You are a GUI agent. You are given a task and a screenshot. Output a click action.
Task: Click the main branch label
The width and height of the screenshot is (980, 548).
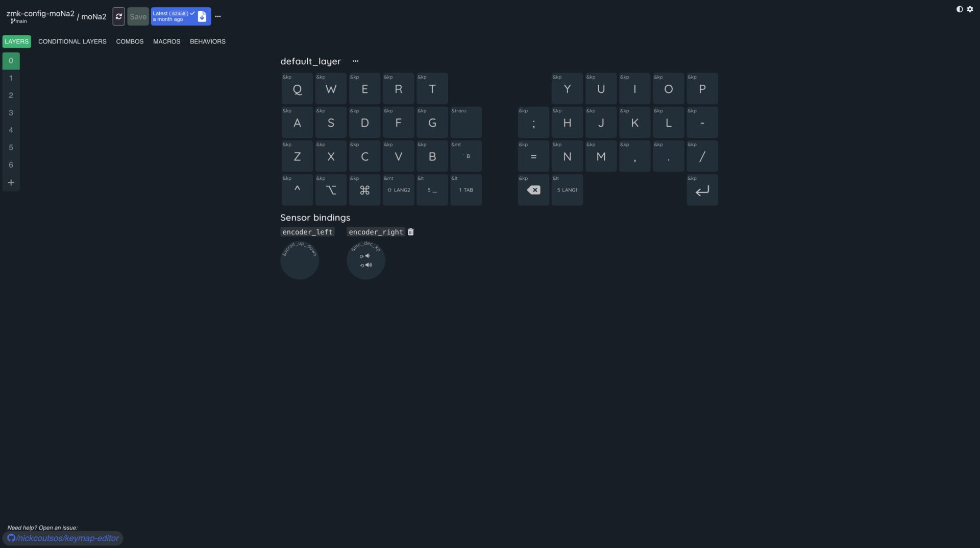click(19, 21)
